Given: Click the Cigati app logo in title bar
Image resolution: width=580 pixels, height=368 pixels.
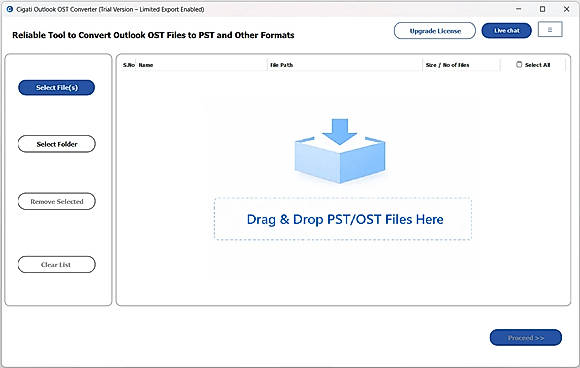Looking at the screenshot, I should click(x=10, y=9).
